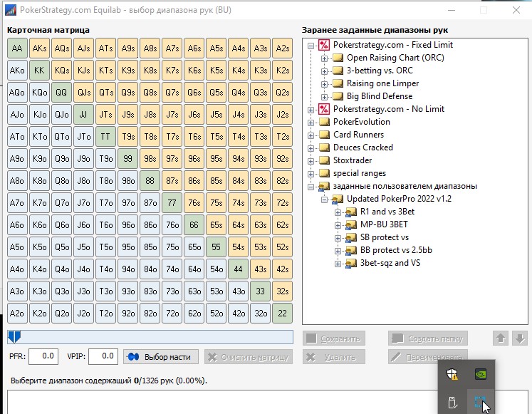Click the Open Raising Chart folder icon

pyautogui.click(x=338, y=58)
